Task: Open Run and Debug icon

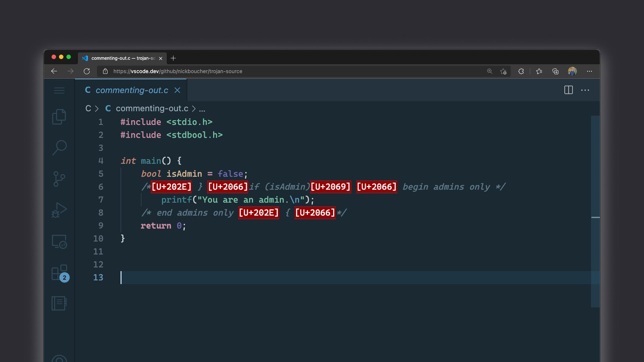Action: (x=59, y=210)
